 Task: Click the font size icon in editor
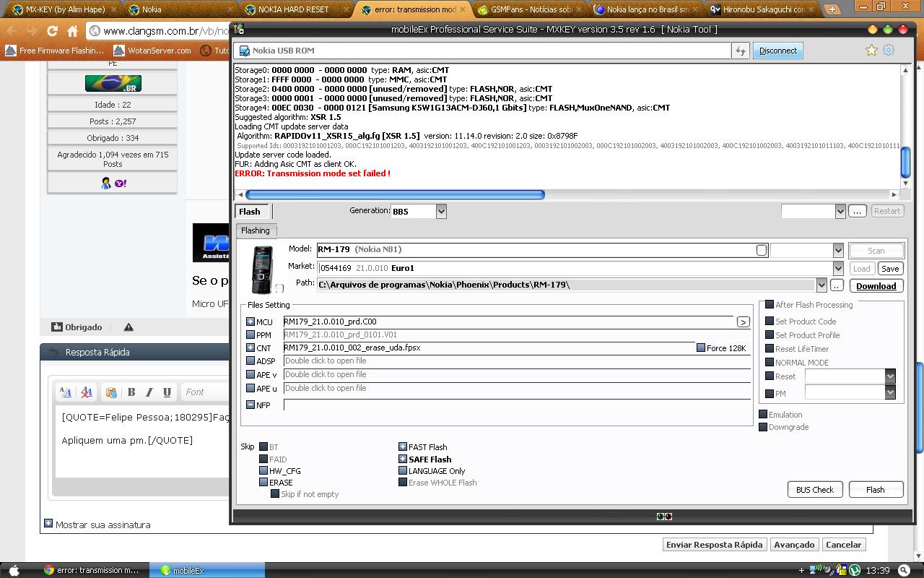[x=66, y=392]
